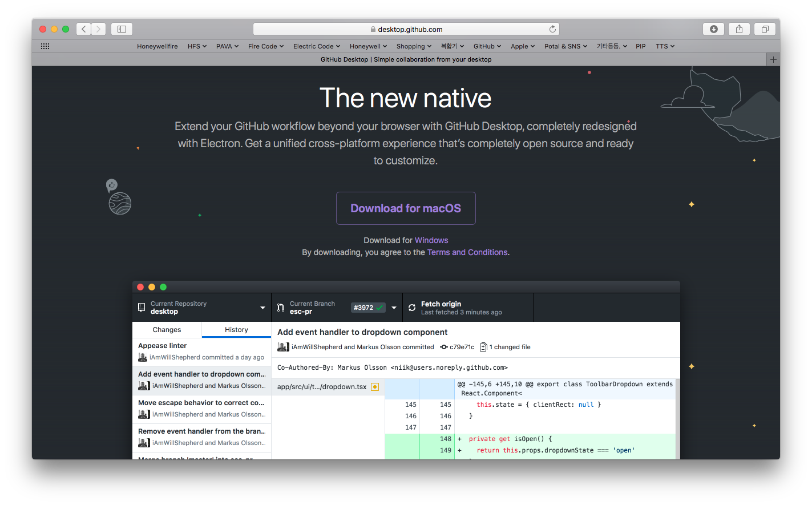Add a new tab with plus button
The image size is (812, 505).
coord(773,59)
